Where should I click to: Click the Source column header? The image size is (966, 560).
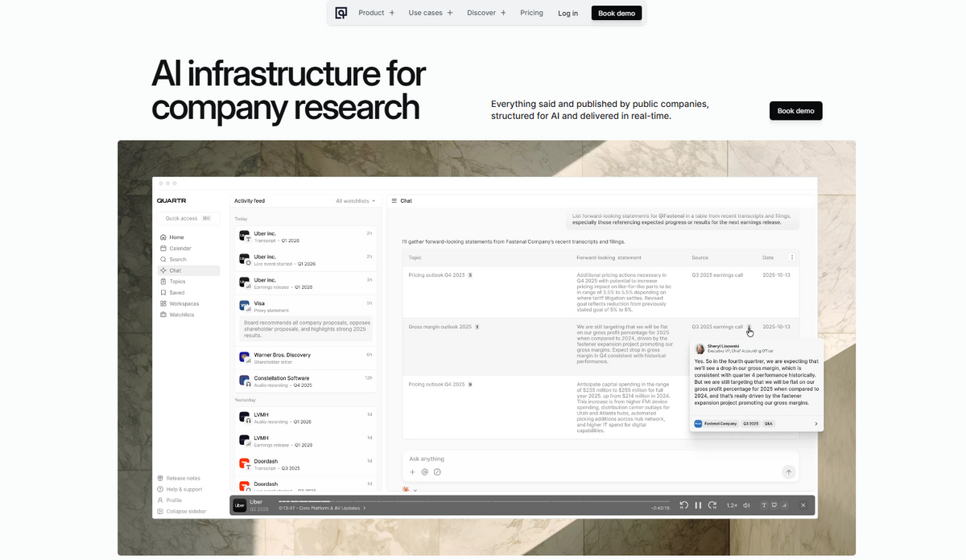coord(700,257)
